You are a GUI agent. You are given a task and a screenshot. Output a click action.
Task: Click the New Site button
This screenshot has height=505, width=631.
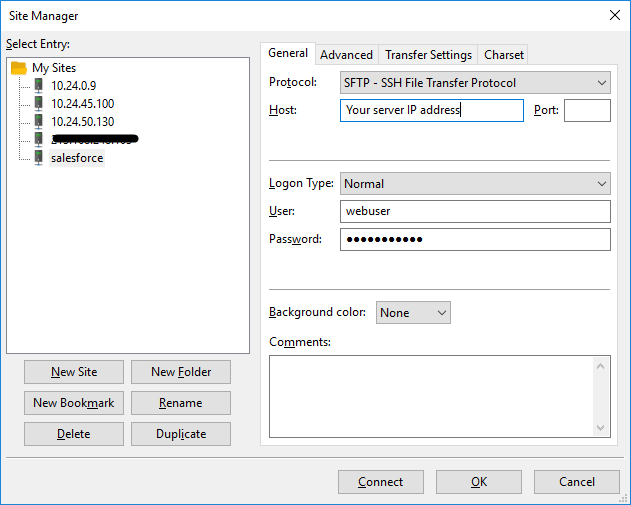[x=74, y=372]
